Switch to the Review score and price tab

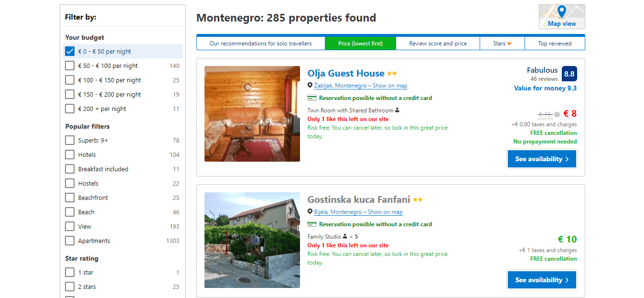tap(438, 43)
